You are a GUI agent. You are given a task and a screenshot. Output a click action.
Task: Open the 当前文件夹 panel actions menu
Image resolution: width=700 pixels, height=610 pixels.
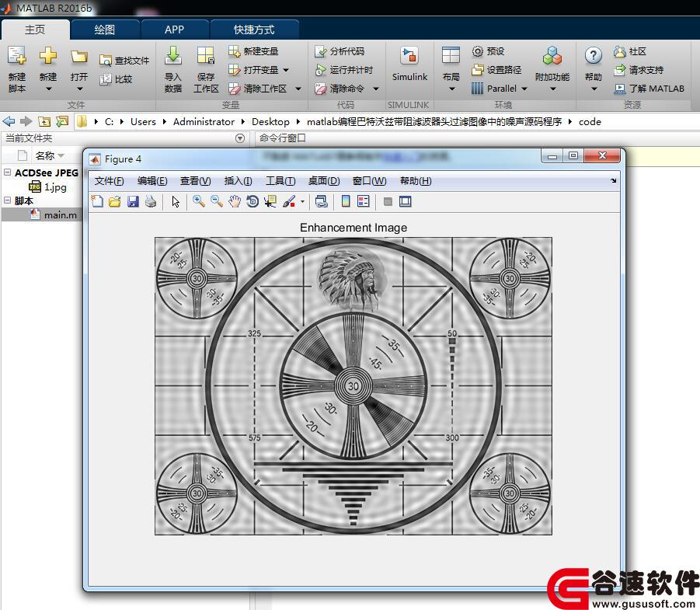click(x=240, y=138)
